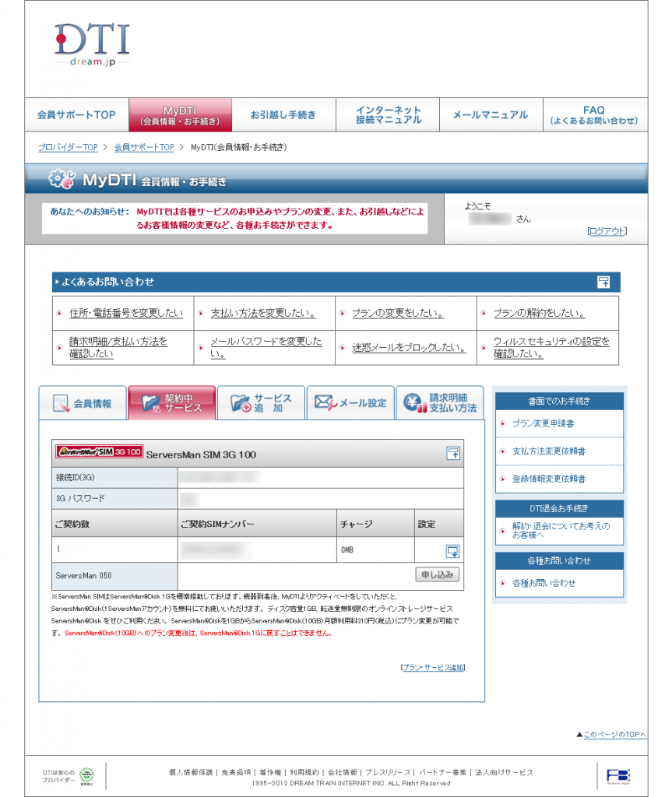Open パートナー募集 footer link
This screenshot has height=797, width=672.
tap(442, 772)
